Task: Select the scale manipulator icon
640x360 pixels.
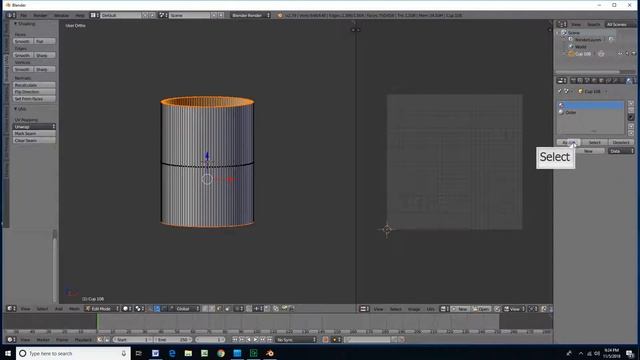Action: pyautogui.click(x=171, y=309)
